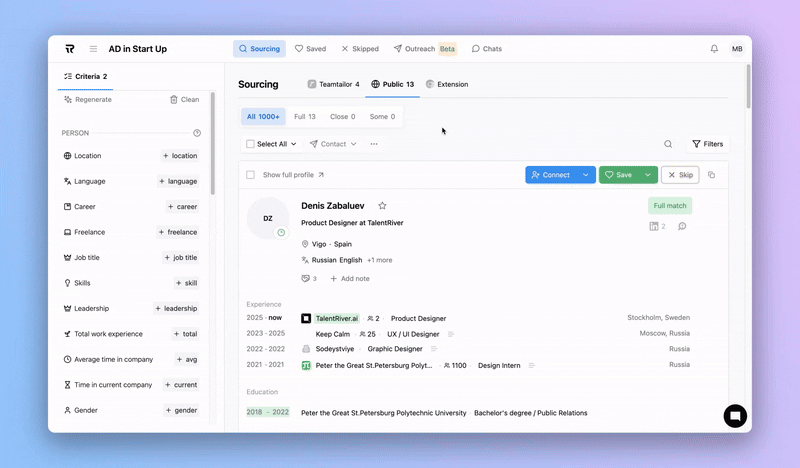Click the search magnifier icon in results toolbar
The image size is (800, 468).
click(668, 144)
